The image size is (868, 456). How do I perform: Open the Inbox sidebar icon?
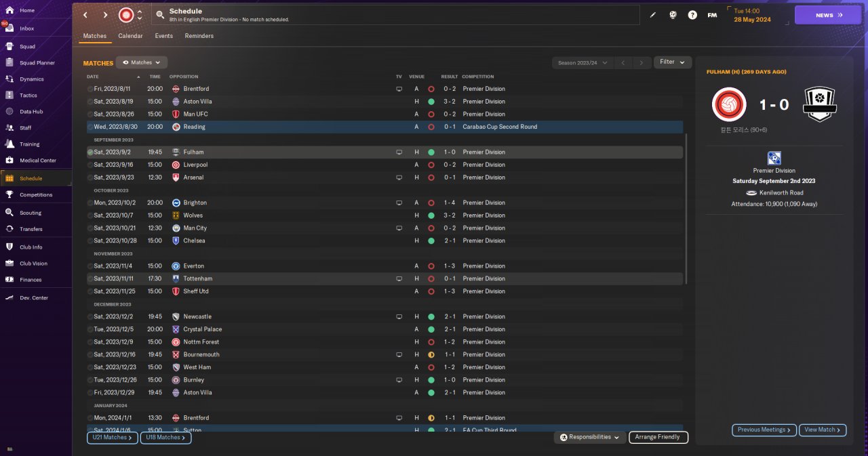[x=9, y=28]
